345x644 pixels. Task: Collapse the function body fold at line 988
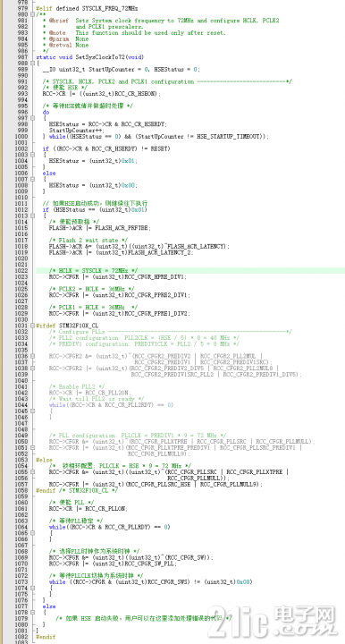click(x=32, y=64)
